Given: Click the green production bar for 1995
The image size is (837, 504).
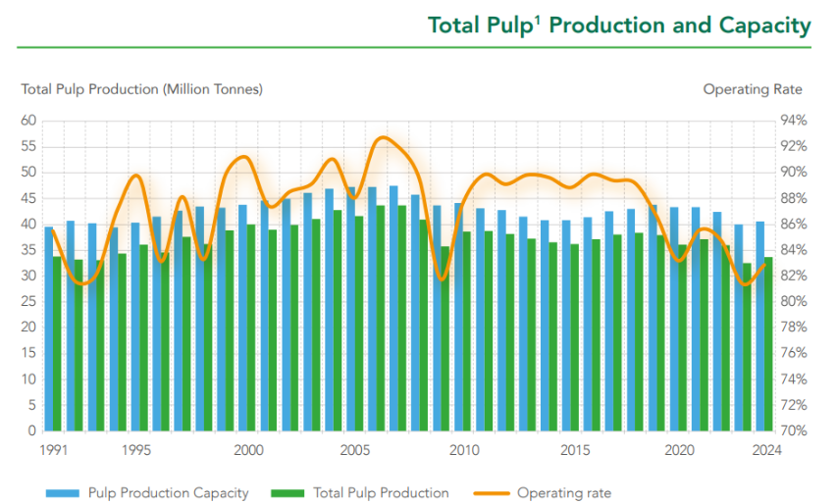Looking at the screenshot, I should (143, 337).
